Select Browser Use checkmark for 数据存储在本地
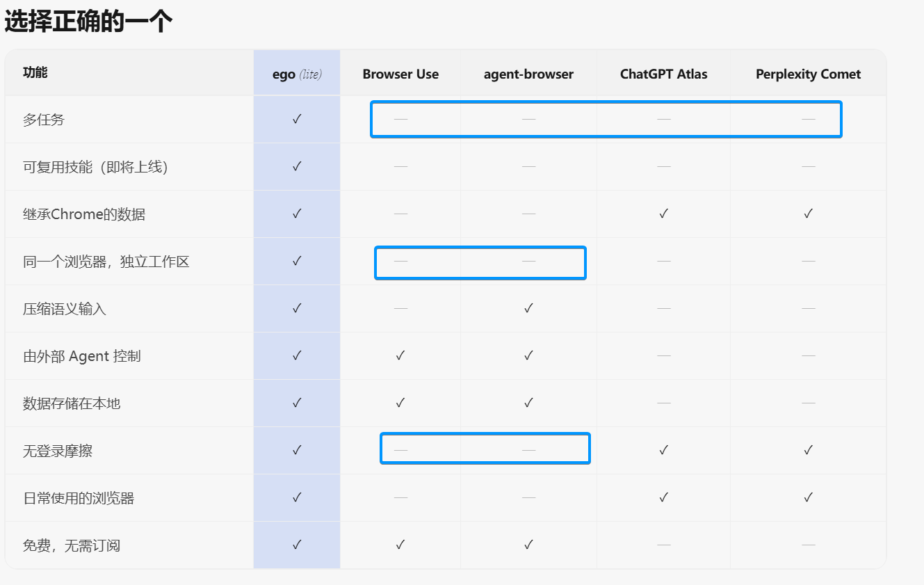 click(400, 403)
